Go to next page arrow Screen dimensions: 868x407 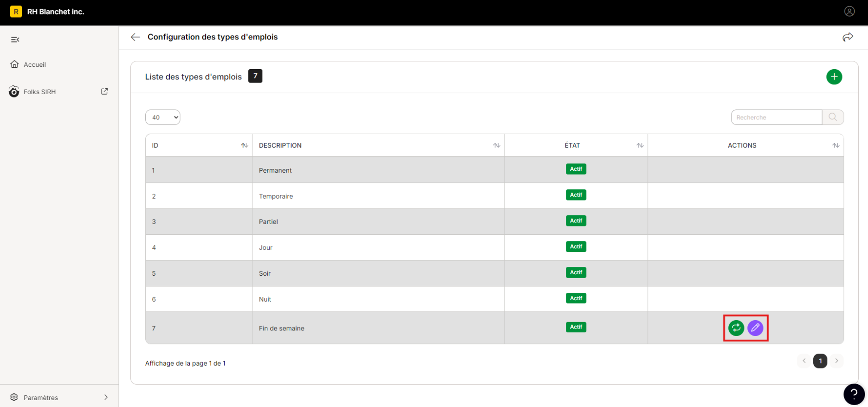(836, 361)
